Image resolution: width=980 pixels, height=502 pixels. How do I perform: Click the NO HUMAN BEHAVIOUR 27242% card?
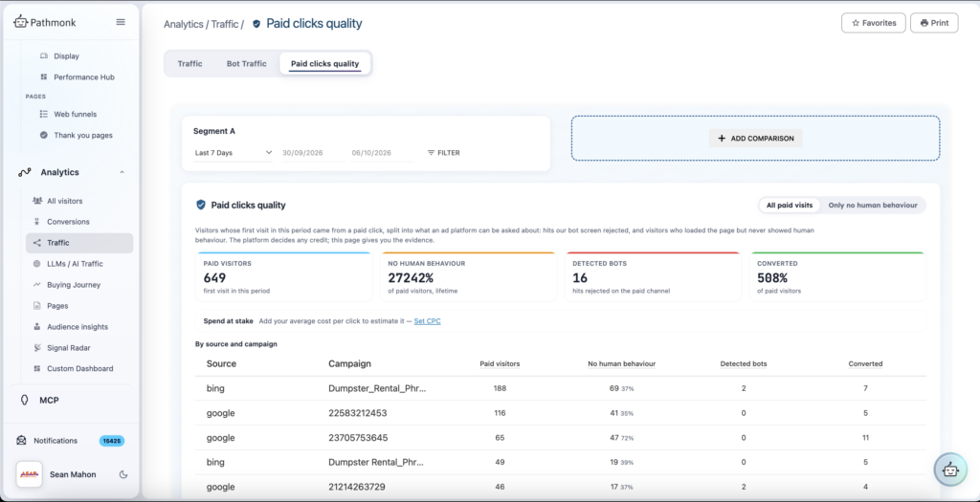coord(468,276)
